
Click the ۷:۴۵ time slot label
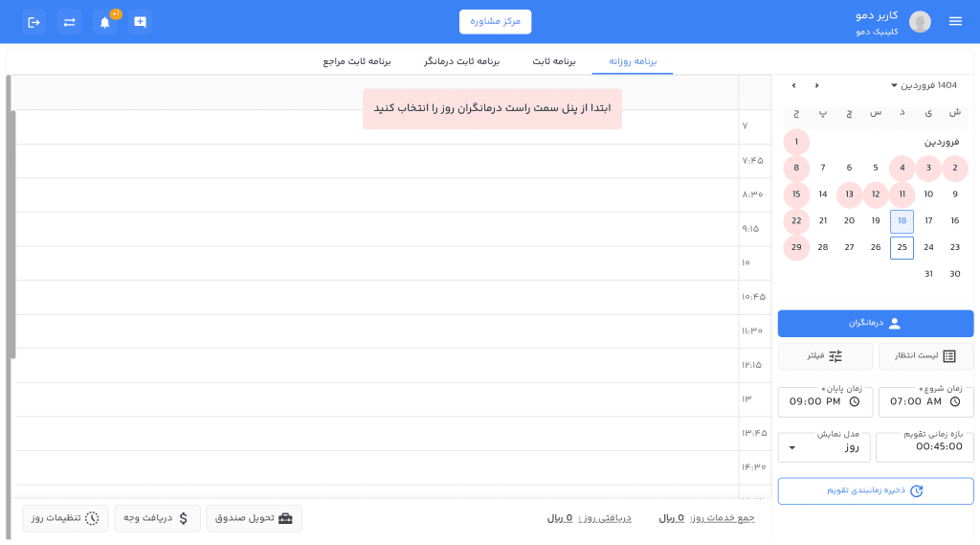[x=752, y=161]
